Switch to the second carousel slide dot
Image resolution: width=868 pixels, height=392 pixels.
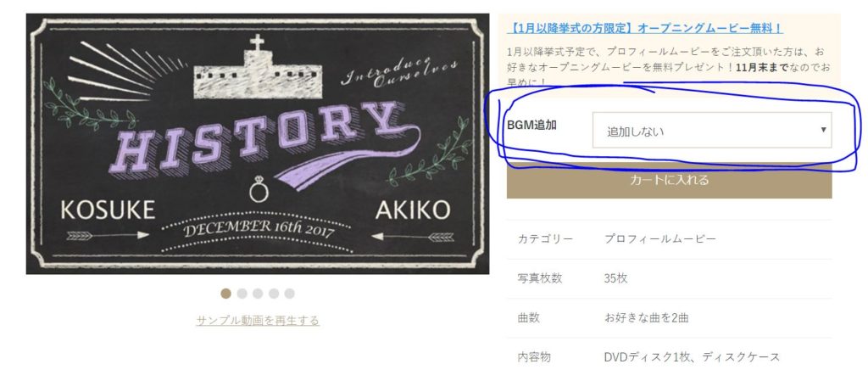tap(242, 294)
